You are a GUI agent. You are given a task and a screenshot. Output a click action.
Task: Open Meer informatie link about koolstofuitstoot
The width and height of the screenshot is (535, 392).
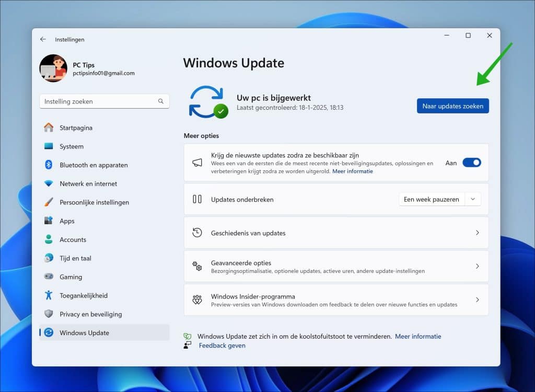(x=418, y=337)
